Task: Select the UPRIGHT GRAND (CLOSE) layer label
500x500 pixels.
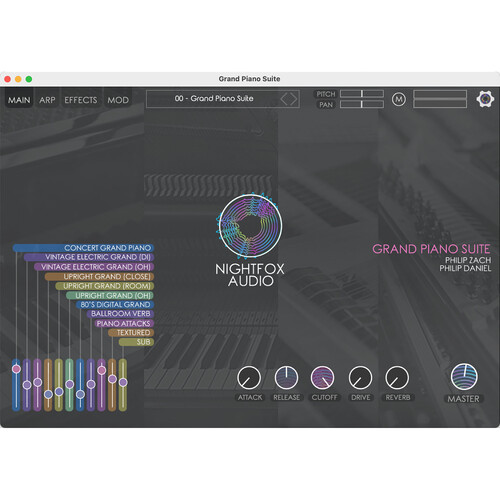Action: click(x=99, y=276)
